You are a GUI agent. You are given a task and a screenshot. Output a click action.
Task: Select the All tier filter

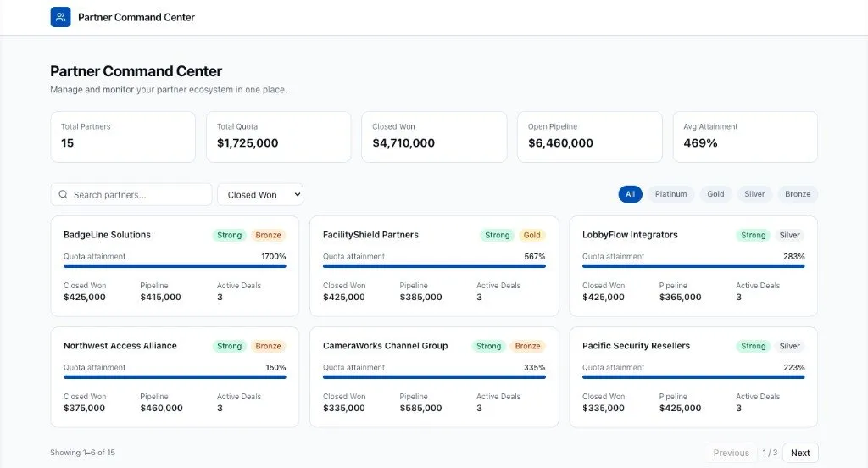630,194
